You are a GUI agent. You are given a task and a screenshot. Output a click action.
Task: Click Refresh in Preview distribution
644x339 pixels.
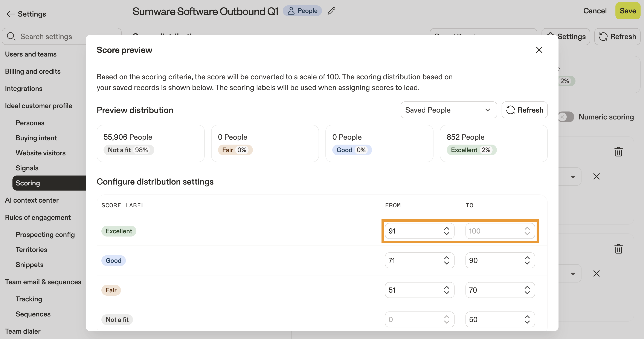coord(525,110)
